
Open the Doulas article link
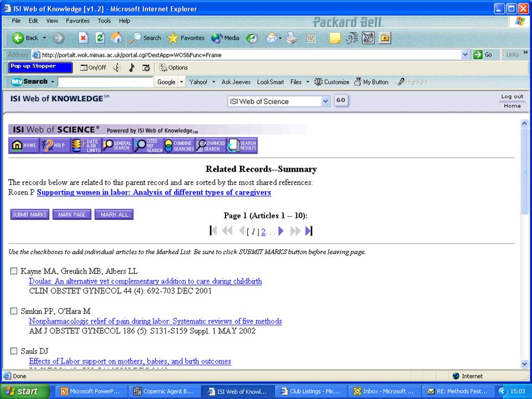(145, 281)
